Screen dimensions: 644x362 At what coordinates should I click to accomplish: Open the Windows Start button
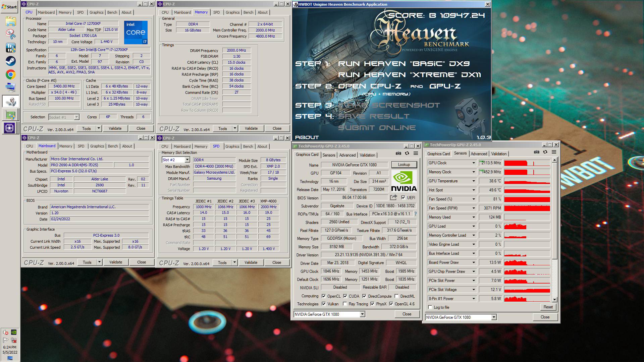(x=9, y=7)
